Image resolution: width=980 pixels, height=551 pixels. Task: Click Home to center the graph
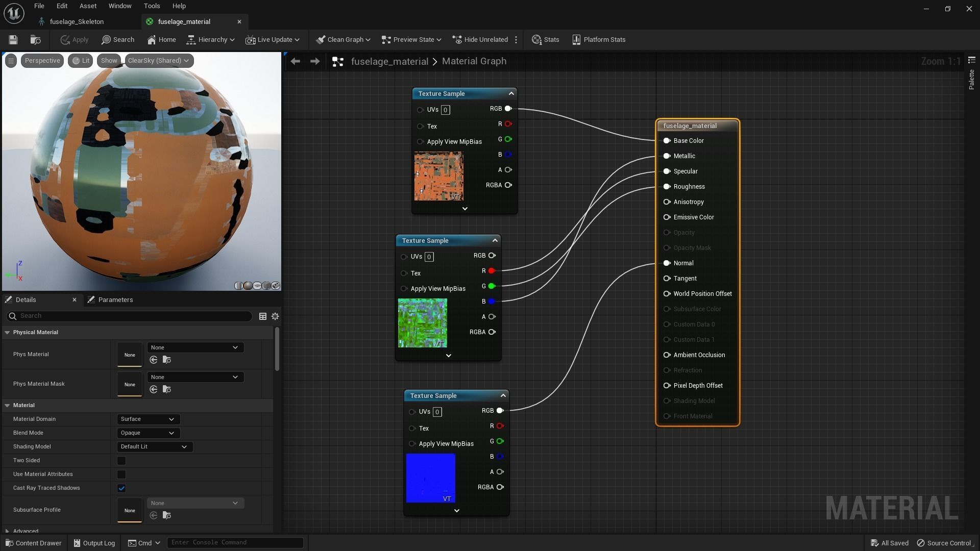coord(161,40)
